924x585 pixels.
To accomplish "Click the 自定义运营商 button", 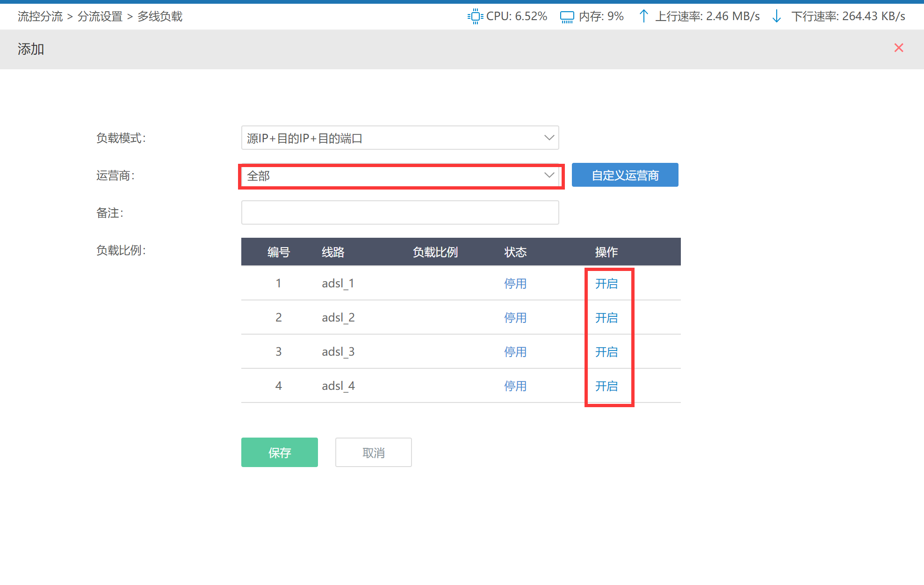I will click(625, 175).
